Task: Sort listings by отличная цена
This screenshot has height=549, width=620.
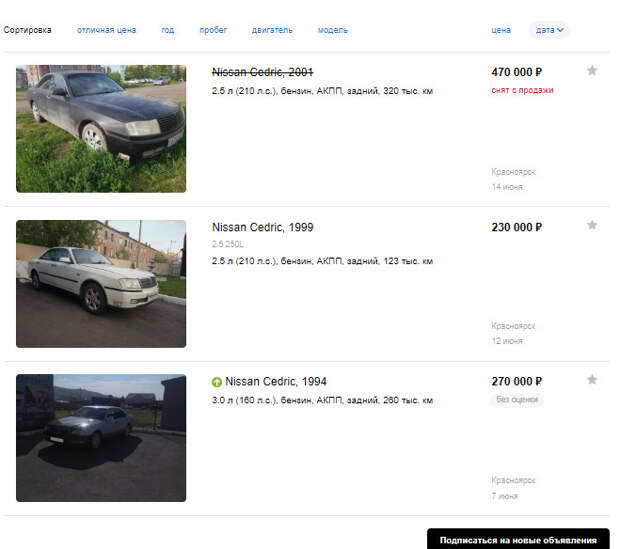Action: 106,30
